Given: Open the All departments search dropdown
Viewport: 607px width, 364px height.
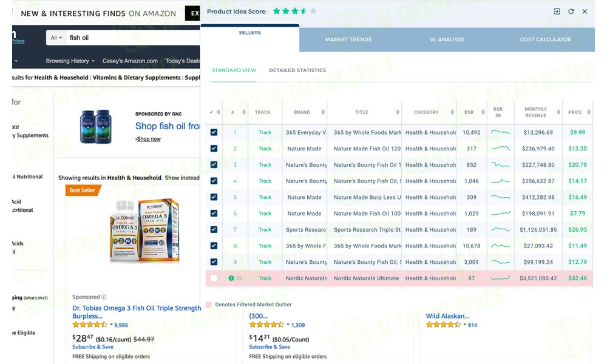Looking at the screenshot, I should tap(56, 38).
